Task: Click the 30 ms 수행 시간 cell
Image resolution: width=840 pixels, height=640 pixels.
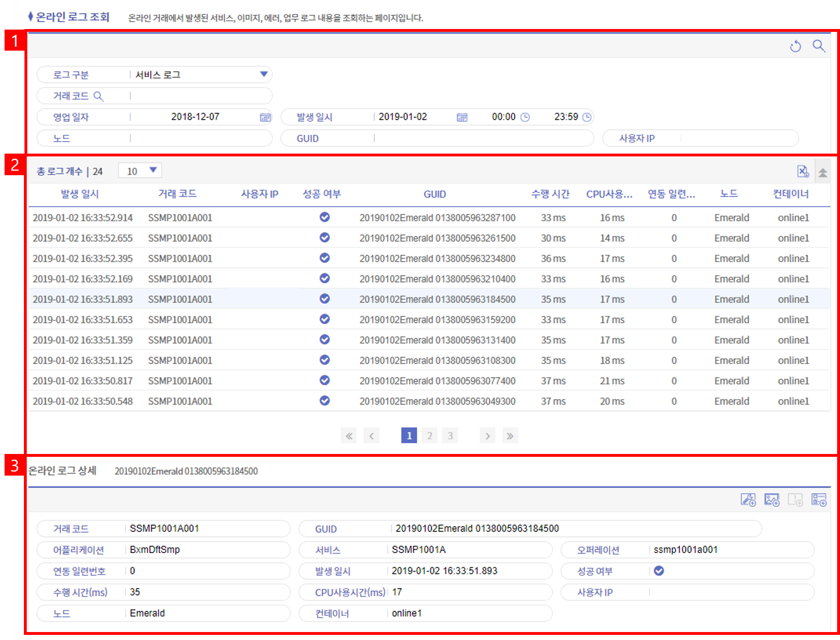Action: pyautogui.click(x=553, y=238)
